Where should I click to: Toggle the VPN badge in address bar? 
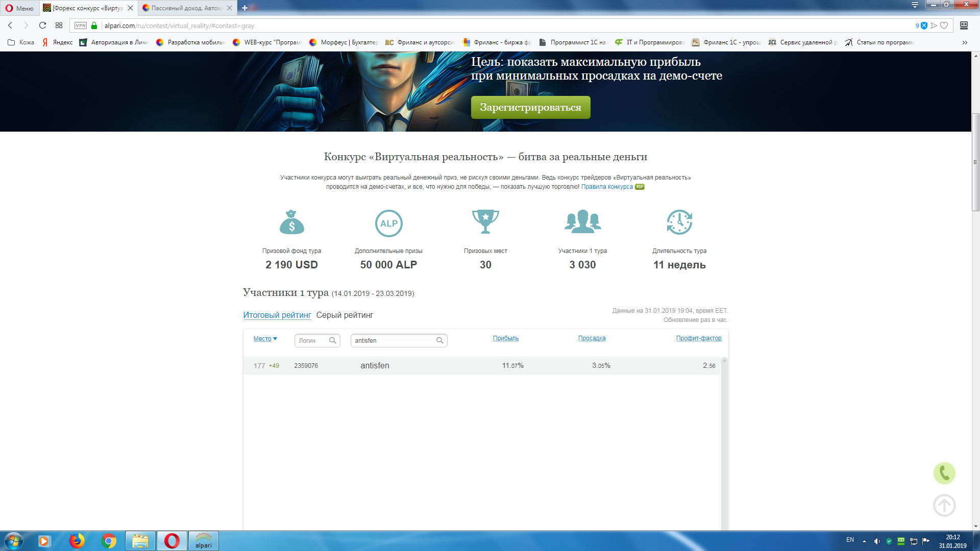click(x=81, y=26)
